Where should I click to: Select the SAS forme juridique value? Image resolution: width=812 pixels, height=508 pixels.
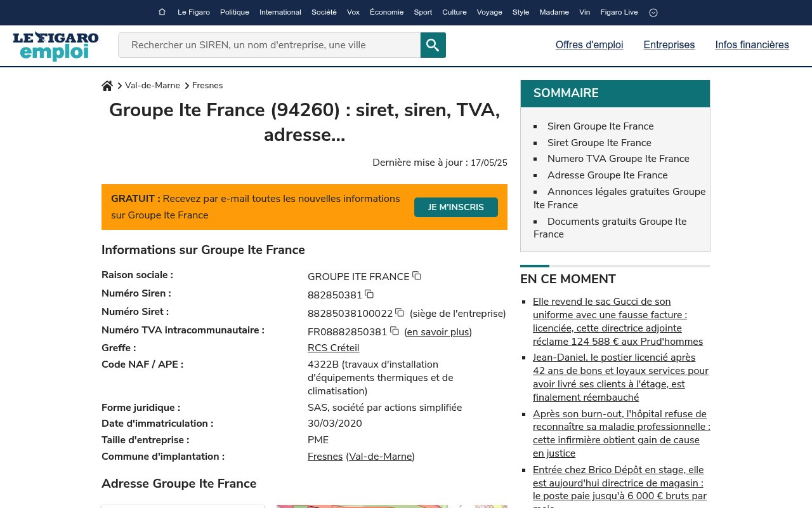(385, 408)
